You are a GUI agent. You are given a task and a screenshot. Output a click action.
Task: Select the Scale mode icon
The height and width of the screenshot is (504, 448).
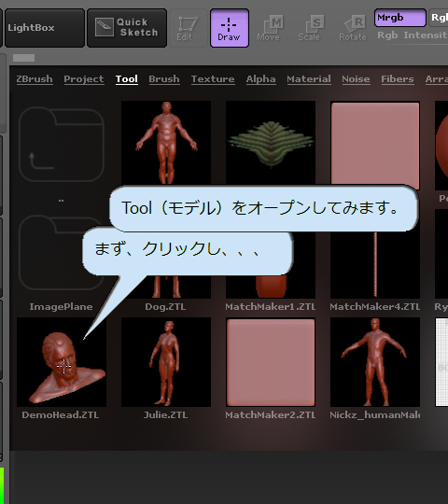pos(310,28)
